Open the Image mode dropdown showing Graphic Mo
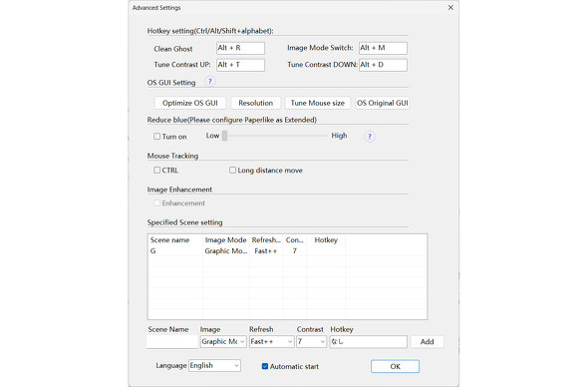This screenshot has height=387, width=588. pos(223,341)
